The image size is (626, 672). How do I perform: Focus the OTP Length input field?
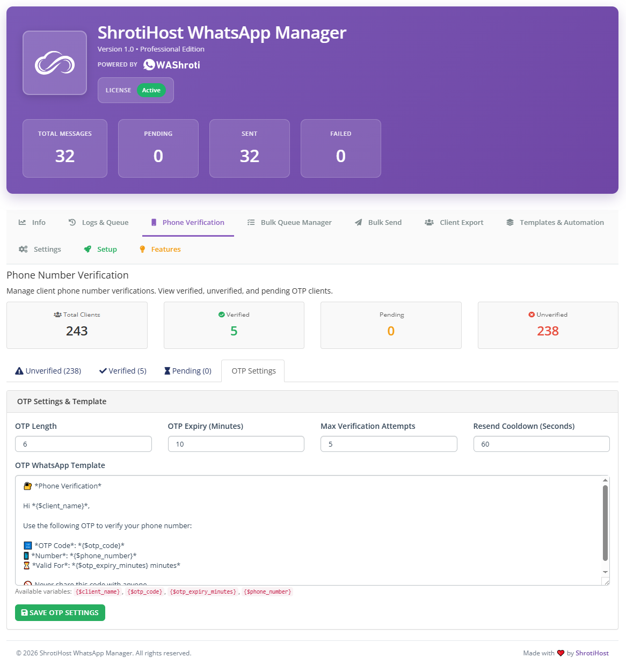tap(83, 444)
